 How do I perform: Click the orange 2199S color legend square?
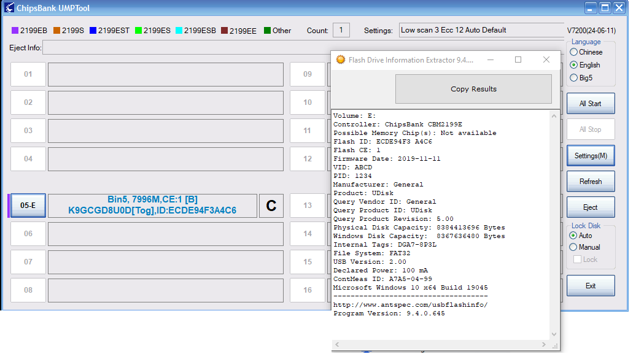point(56,31)
